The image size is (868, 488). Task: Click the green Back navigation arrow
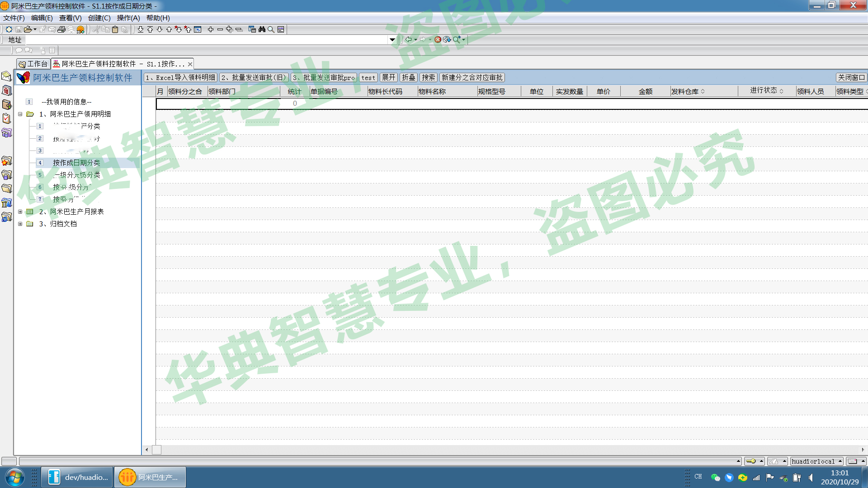pos(408,39)
